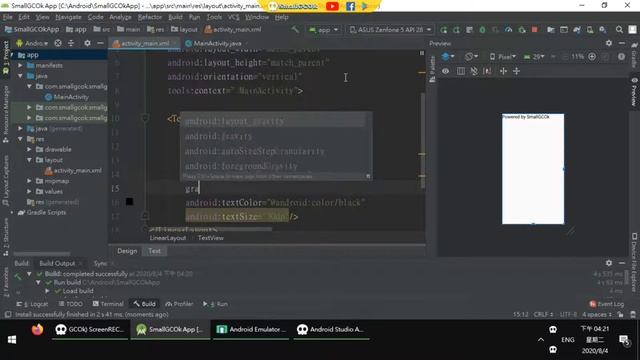Click the Profile app gauge icon
Viewport: 640px width, 360px height.
(x=509, y=30)
